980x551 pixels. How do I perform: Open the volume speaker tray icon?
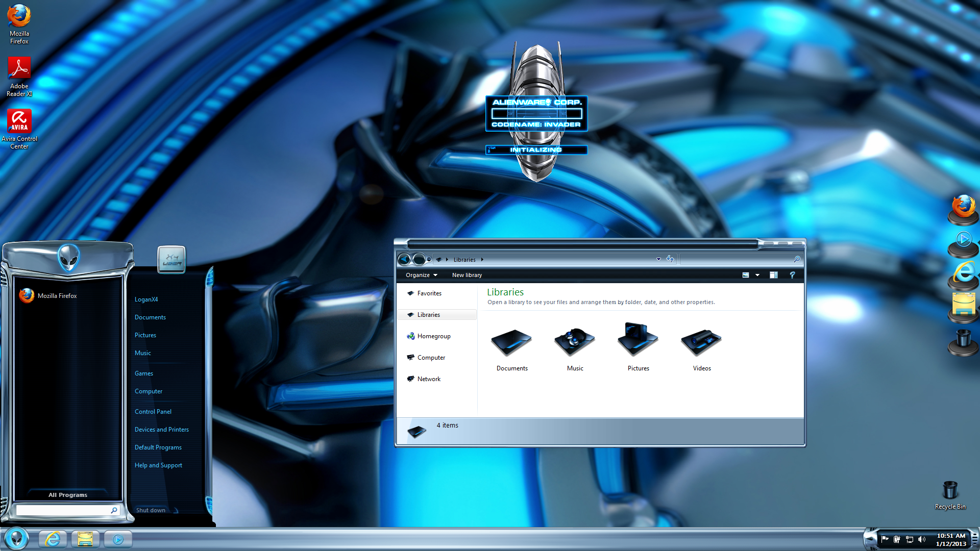tap(921, 539)
